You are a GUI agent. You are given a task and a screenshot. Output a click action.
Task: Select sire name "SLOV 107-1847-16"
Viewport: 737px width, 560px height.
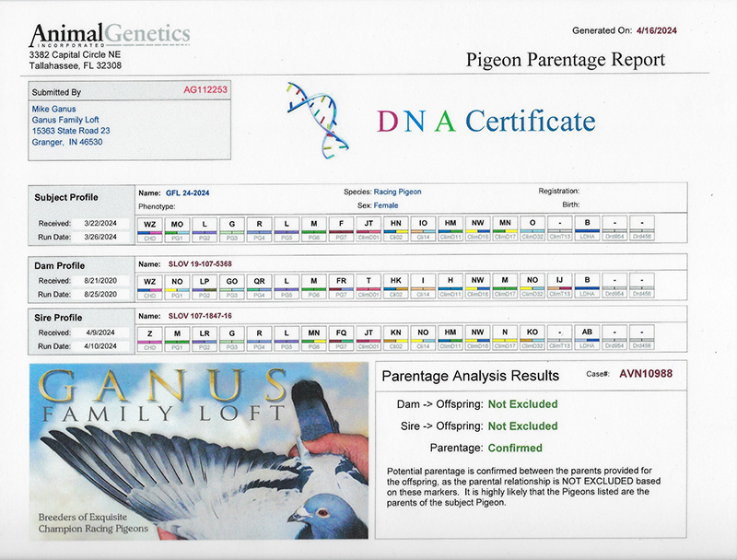point(200,316)
